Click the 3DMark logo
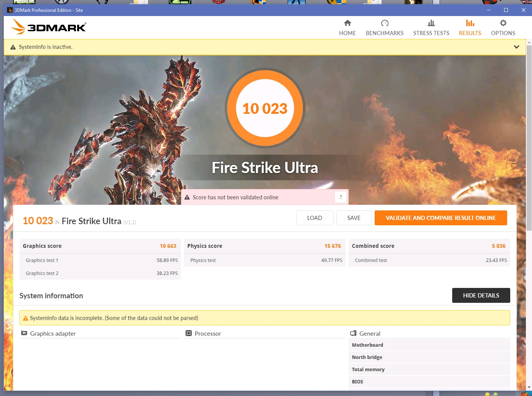The image size is (532, 396). click(48, 27)
